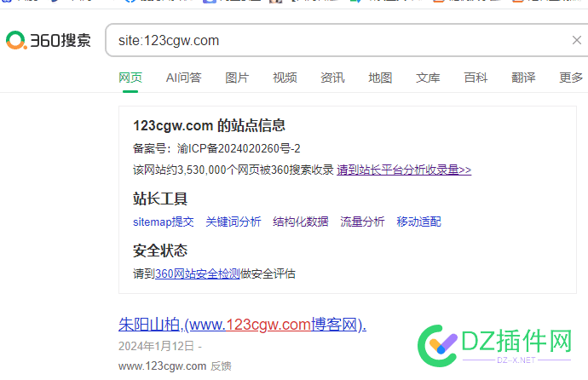The width and height of the screenshot is (588, 380).
Task: Click the www.123cgw.com result URL
Action: tap(163, 366)
